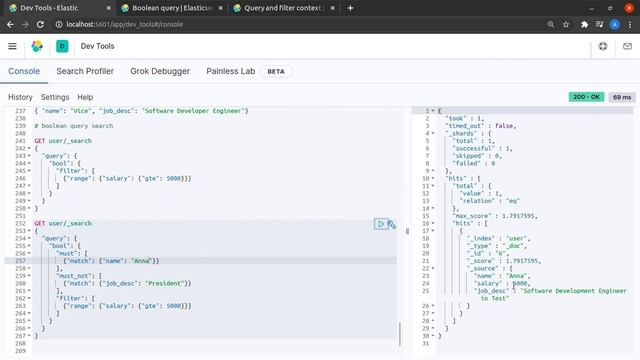Image resolution: width=640 pixels, height=360 pixels.
Task: Select the Console tab
Action: pyautogui.click(x=24, y=71)
